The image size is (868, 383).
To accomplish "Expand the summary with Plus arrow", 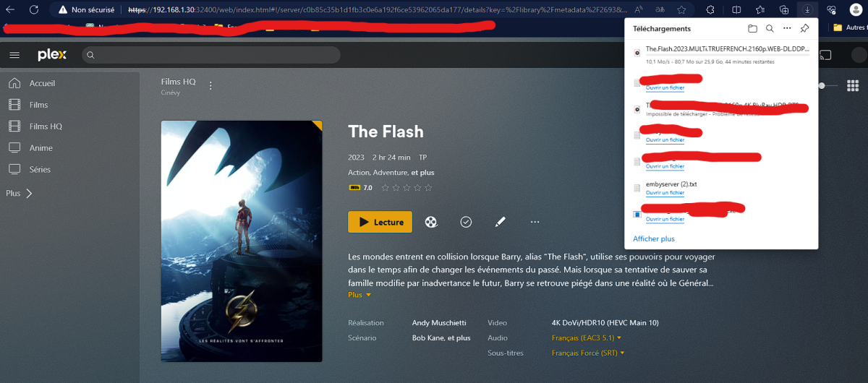I will tap(359, 295).
